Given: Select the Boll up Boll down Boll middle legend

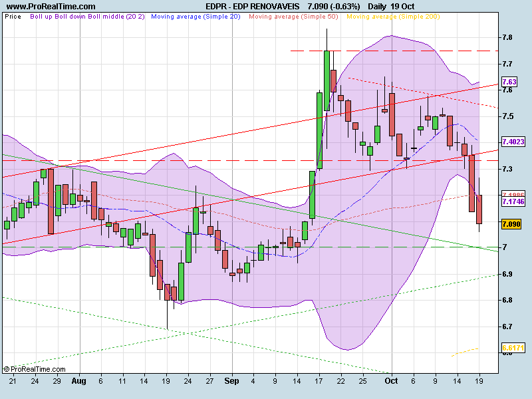Looking at the screenshot, I should pos(87,16).
